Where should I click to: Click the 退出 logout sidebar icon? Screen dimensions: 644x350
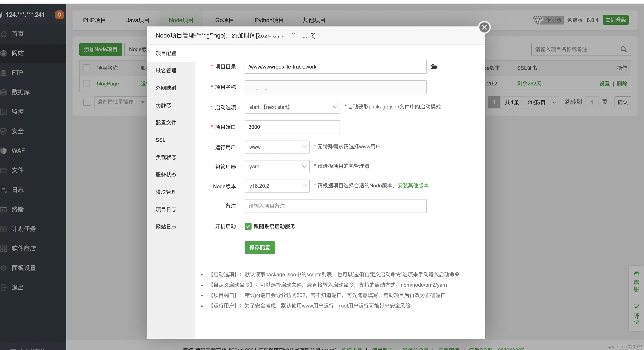coord(3,287)
